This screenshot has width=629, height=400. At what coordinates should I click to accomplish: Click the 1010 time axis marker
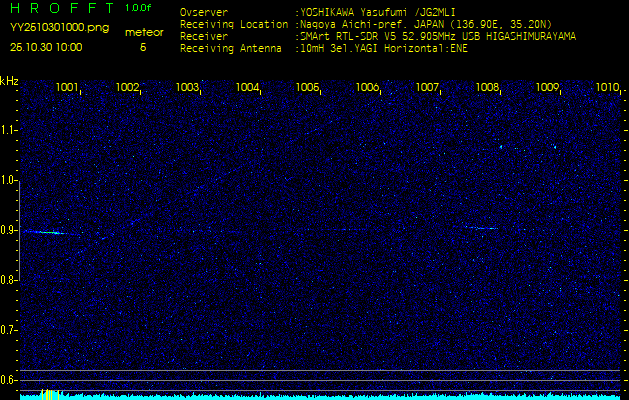pos(608,87)
